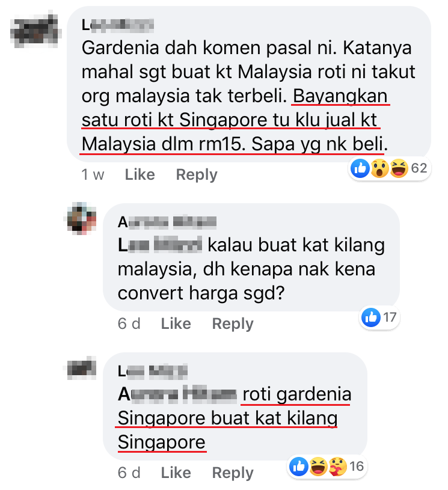Click the '1 w' timestamp of top comment
Viewport: 448px width, 490px height.
click(x=93, y=174)
